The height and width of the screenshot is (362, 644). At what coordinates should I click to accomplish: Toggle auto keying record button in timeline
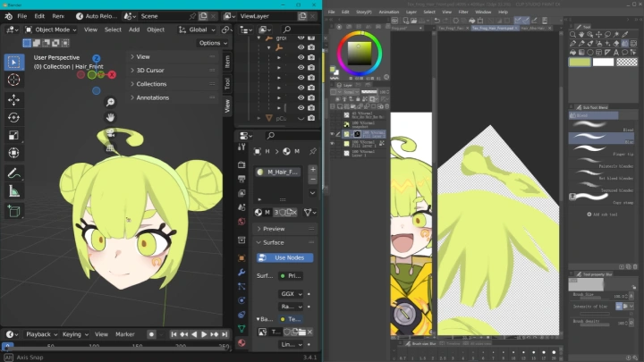151,334
